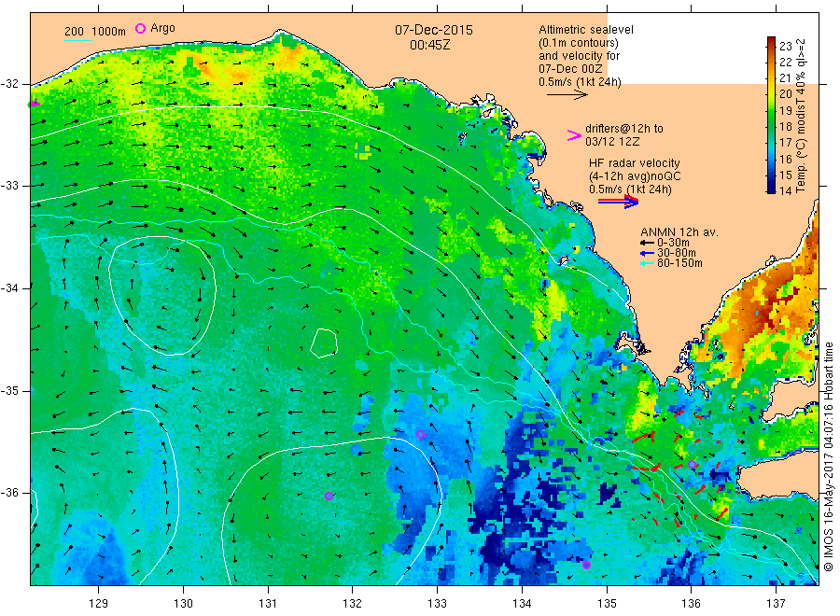Screen dimensions: 840x616
Task: Click the colorbar value 17
Action: coord(785,143)
